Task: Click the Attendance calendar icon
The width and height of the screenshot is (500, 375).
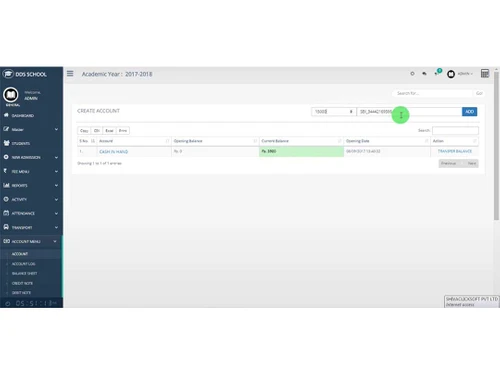Action: [x=6, y=213]
